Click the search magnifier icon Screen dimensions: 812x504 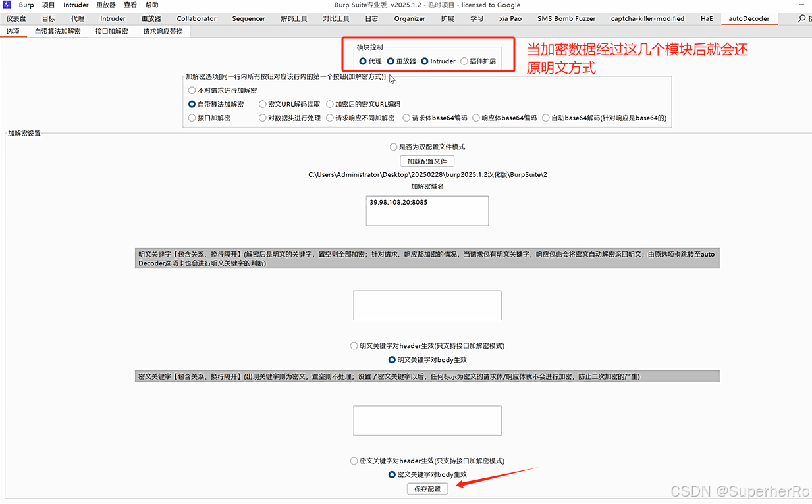click(801, 18)
